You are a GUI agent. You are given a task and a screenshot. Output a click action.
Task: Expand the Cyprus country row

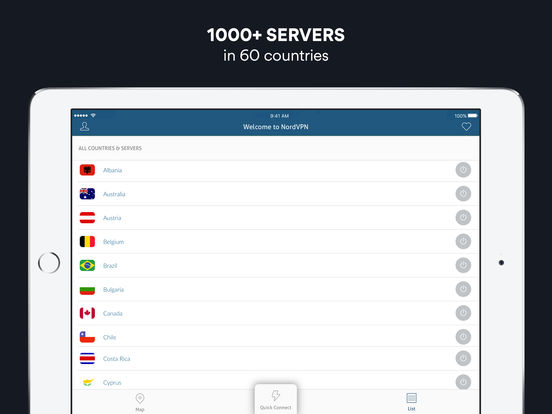276,382
